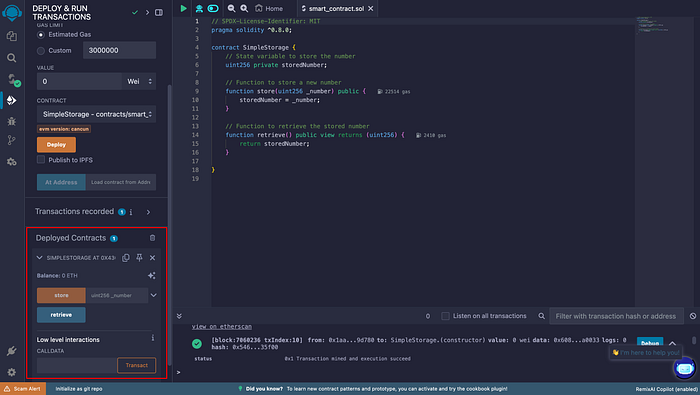The width and height of the screenshot is (700, 395).
Task: Click the Debug button on transaction log
Action: [650, 342]
